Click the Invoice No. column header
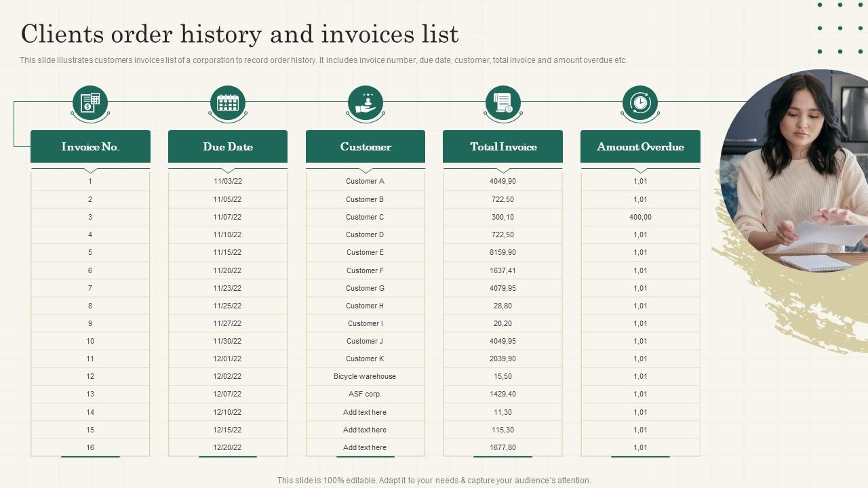Image resolution: width=868 pixels, height=488 pixels. (90, 146)
